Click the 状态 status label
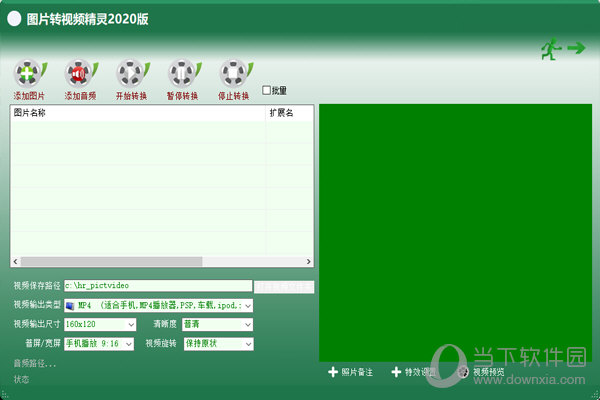 coord(21,379)
